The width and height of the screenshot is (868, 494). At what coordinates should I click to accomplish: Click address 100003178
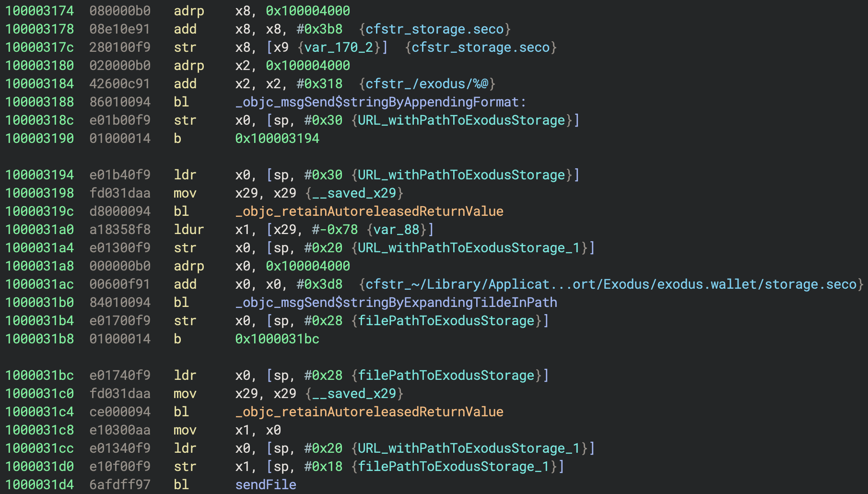39,29
